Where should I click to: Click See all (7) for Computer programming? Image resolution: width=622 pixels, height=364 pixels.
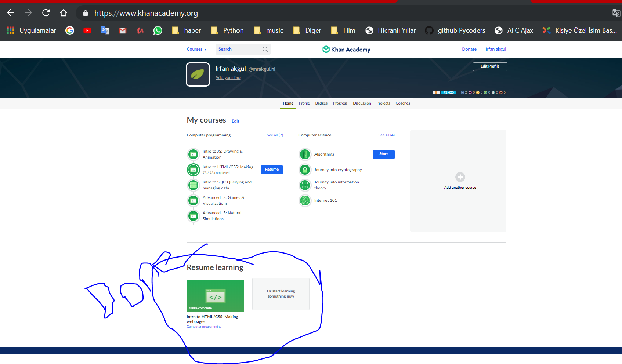275,135
